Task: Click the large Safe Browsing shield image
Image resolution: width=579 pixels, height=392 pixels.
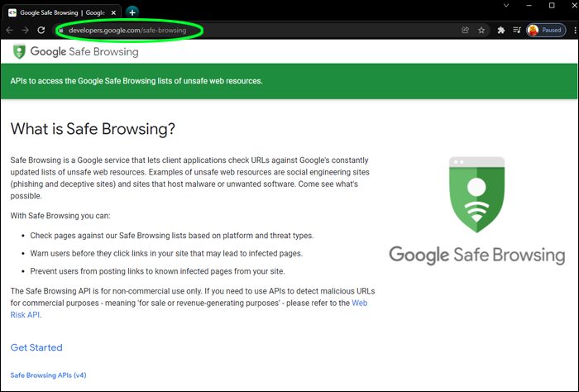Action: click(476, 194)
